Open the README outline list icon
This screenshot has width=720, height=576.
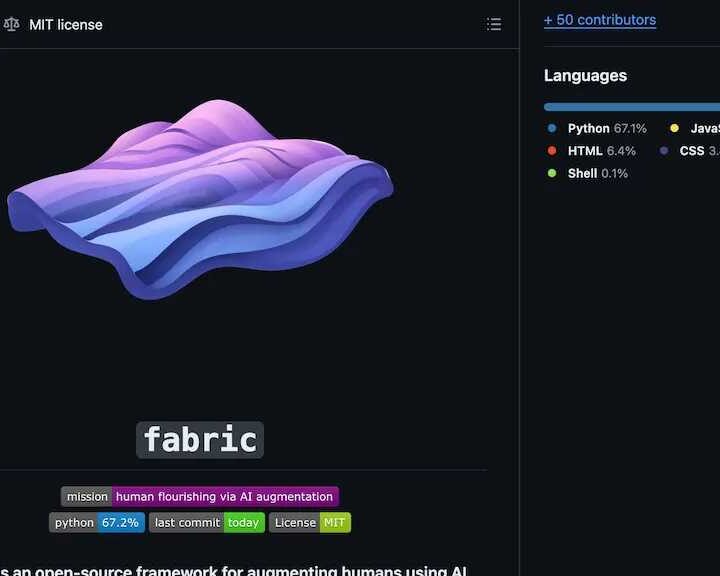[x=494, y=24]
